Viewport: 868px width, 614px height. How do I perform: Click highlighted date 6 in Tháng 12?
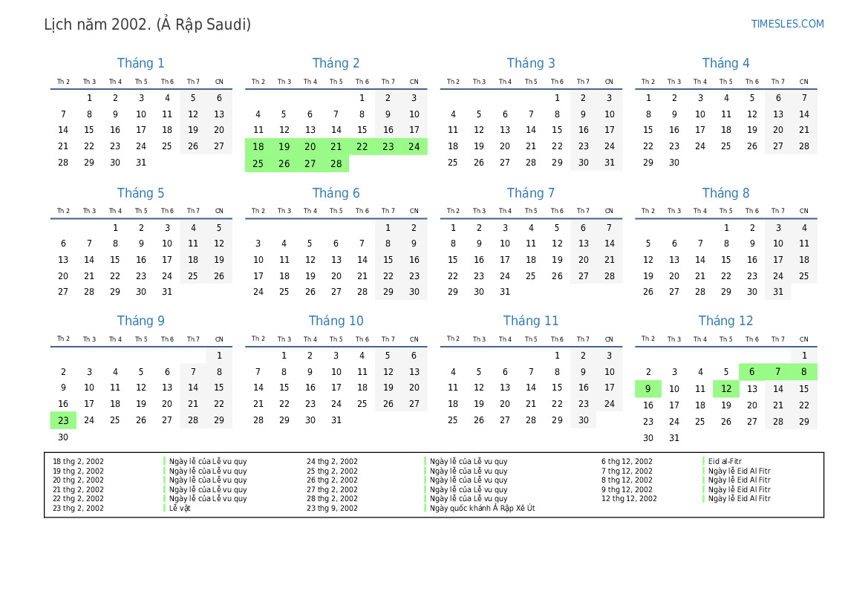[x=751, y=373]
